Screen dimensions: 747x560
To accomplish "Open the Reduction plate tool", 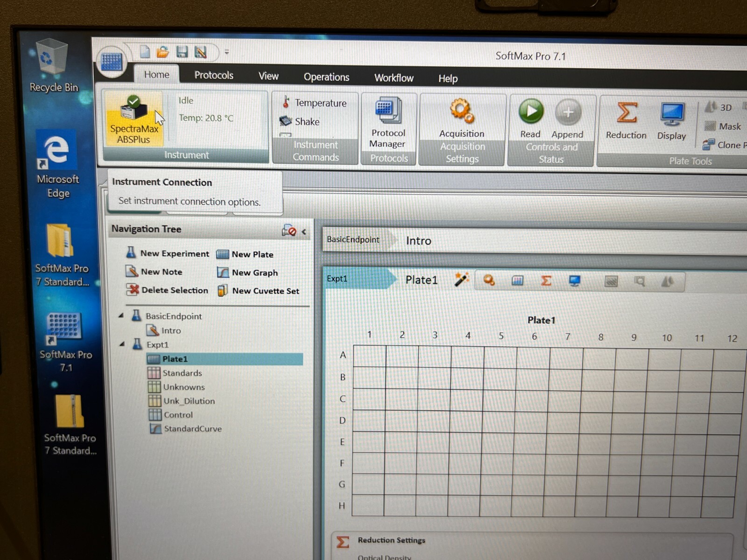I will [x=626, y=121].
